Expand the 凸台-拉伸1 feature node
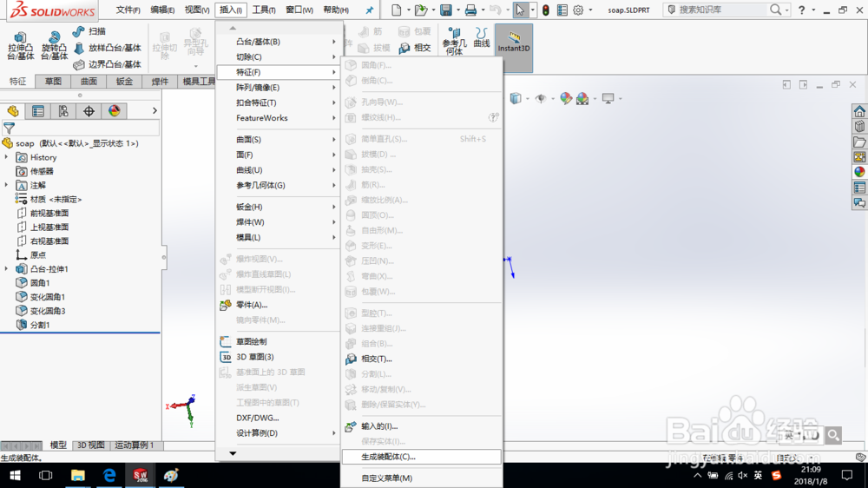 pyautogui.click(x=7, y=268)
